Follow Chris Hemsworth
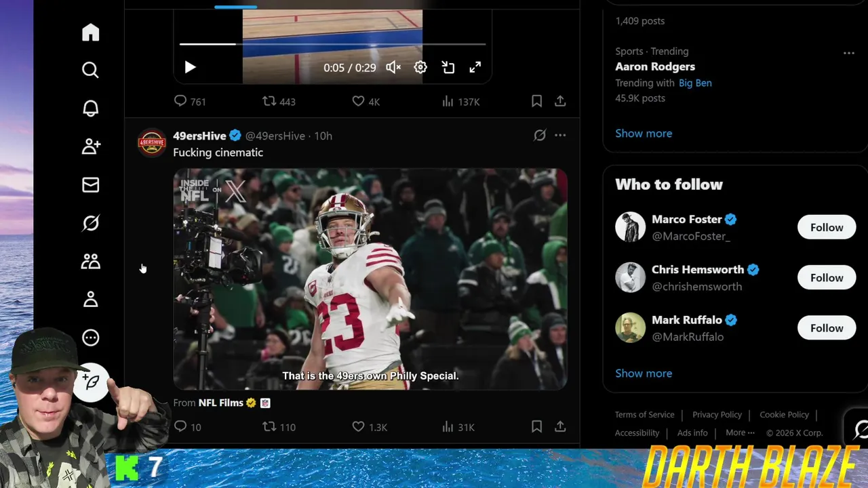Image resolution: width=868 pixels, height=488 pixels. [827, 278]
